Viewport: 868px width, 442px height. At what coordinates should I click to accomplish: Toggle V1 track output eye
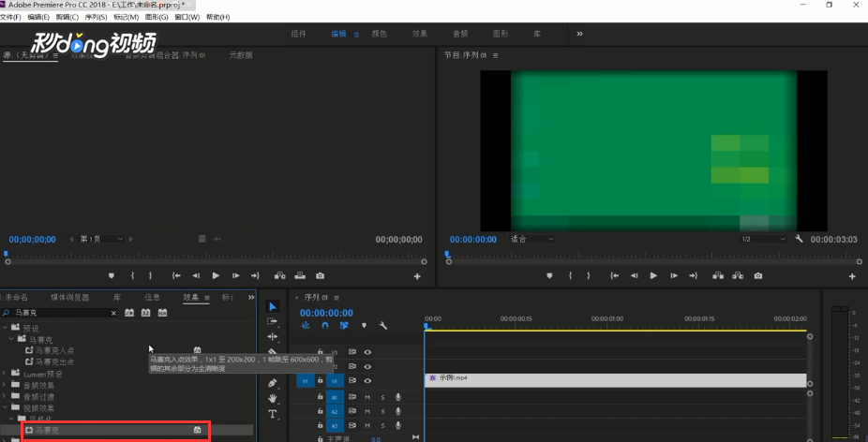coord(367,380)
